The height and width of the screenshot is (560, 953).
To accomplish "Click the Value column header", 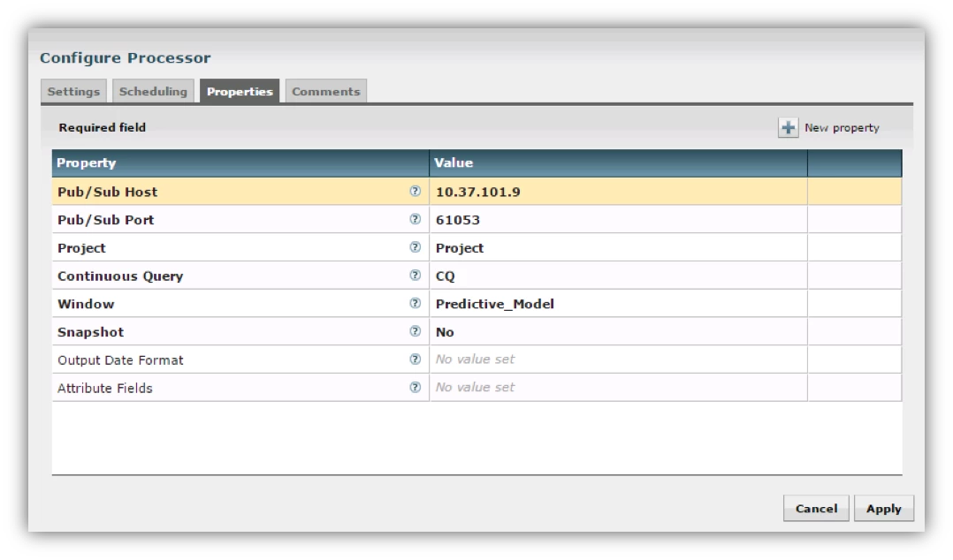I will pyautogui.click(x=618, y=163).
